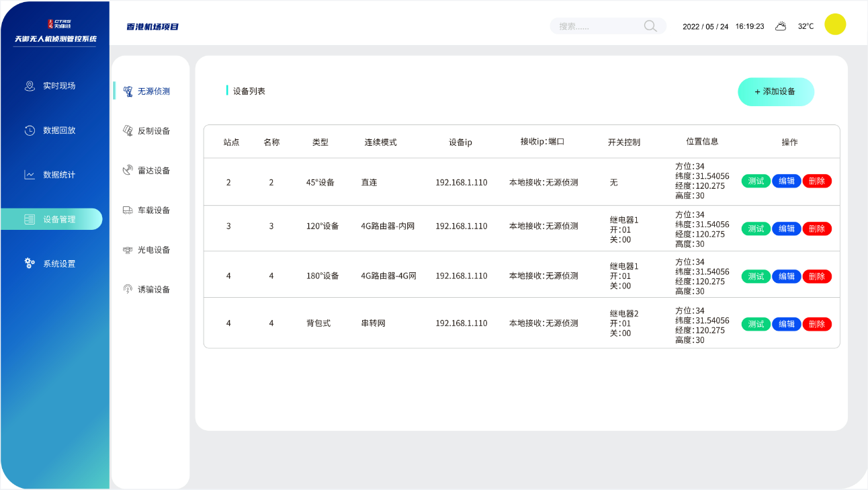868x490 pixels.
Task: Click the 实时现场 location pin icon
Action: pos(30,86)
